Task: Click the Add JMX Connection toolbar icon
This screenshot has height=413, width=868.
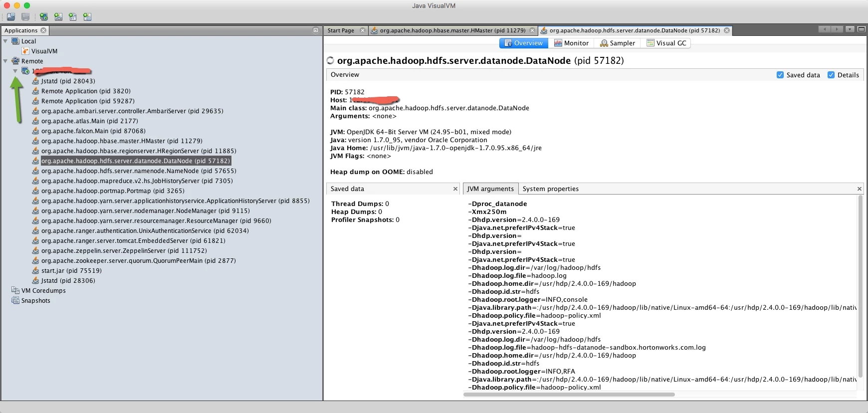Action: coord(58,17)
